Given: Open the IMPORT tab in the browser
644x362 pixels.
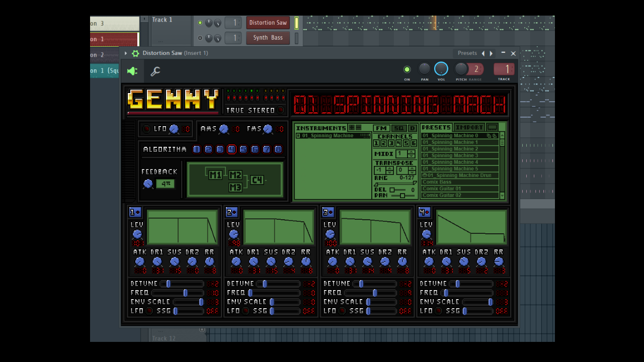Looking at the screenshot, I should (x=469, y=128).
